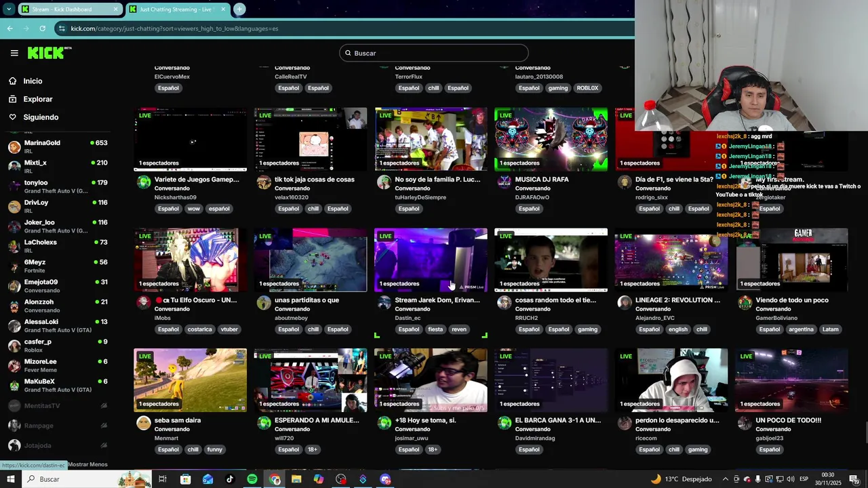
Task: Open offline channel MentitasTV
Action: point(58,405)
